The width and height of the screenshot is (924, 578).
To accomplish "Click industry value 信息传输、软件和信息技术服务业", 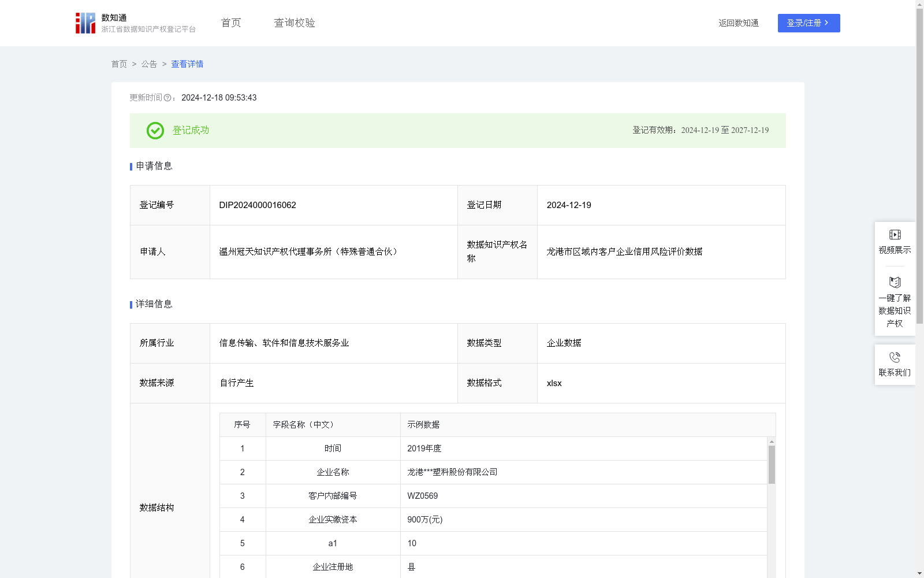I will coord(284,343).
